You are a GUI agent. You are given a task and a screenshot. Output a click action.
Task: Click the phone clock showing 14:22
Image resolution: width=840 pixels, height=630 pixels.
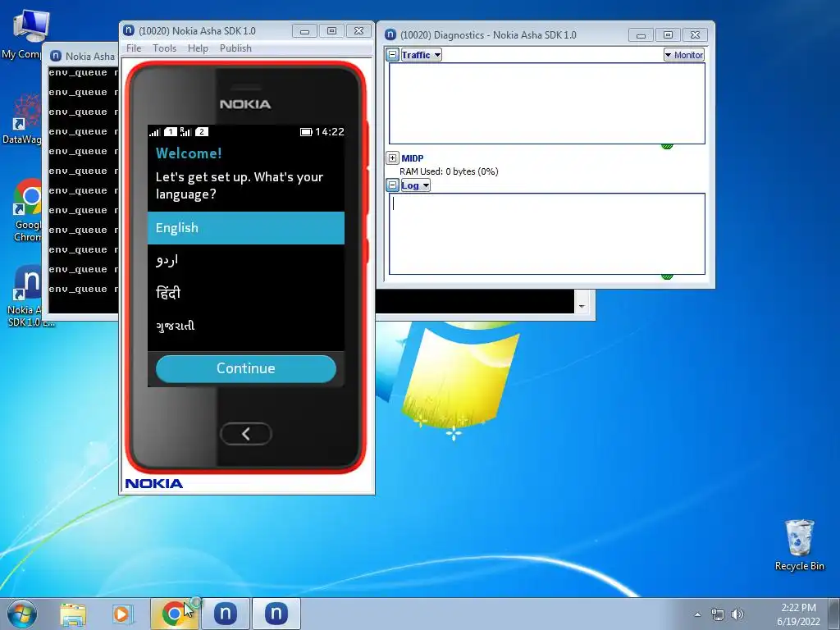pyautogui.click(x=330, y=132)
